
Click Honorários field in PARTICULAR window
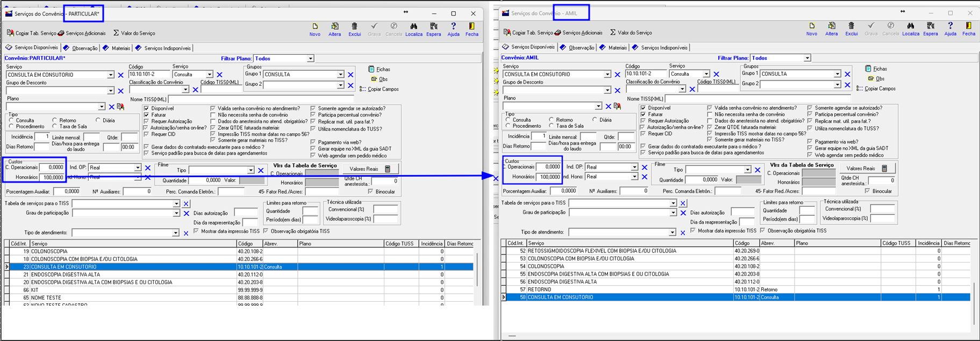tap(52, 177)
